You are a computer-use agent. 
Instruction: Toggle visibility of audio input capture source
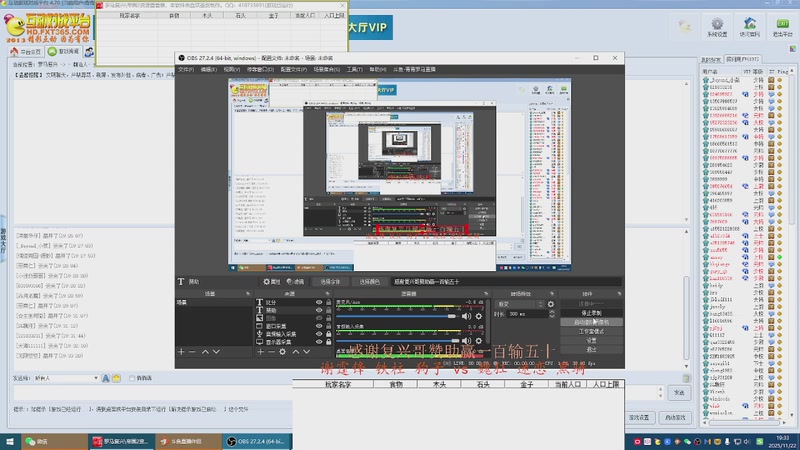[x=319, y=334]
